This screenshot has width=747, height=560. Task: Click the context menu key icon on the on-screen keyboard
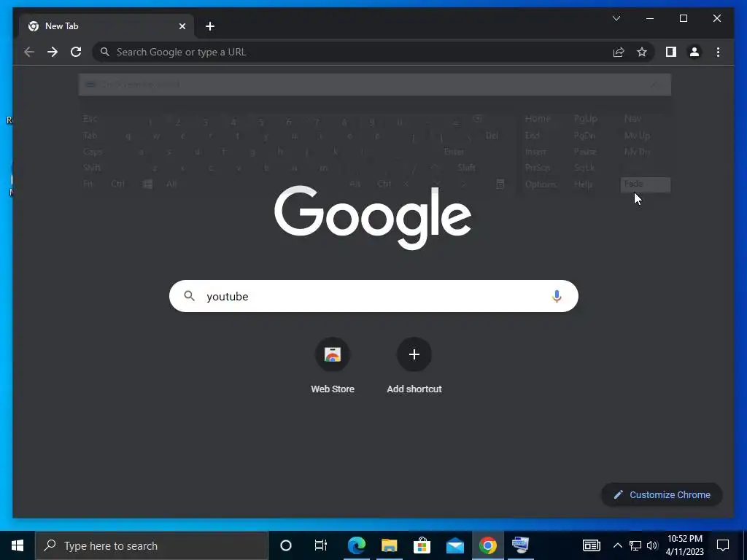point(500,184)
